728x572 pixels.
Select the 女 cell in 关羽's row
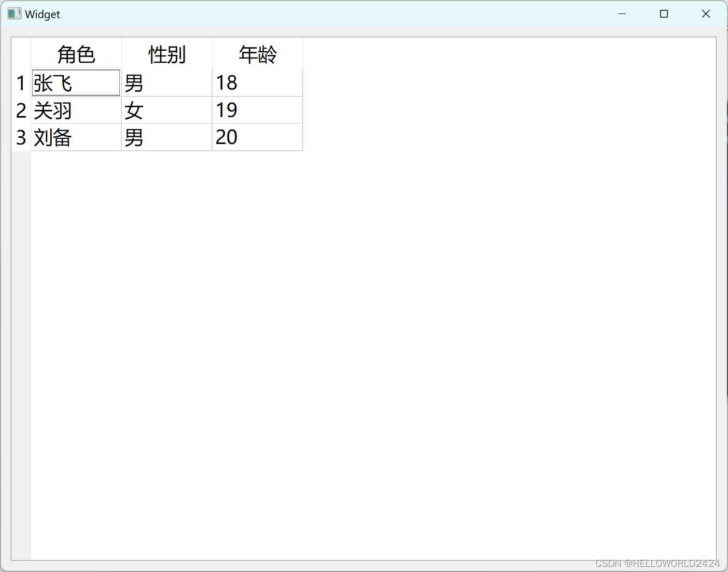(x=167, y=110)
